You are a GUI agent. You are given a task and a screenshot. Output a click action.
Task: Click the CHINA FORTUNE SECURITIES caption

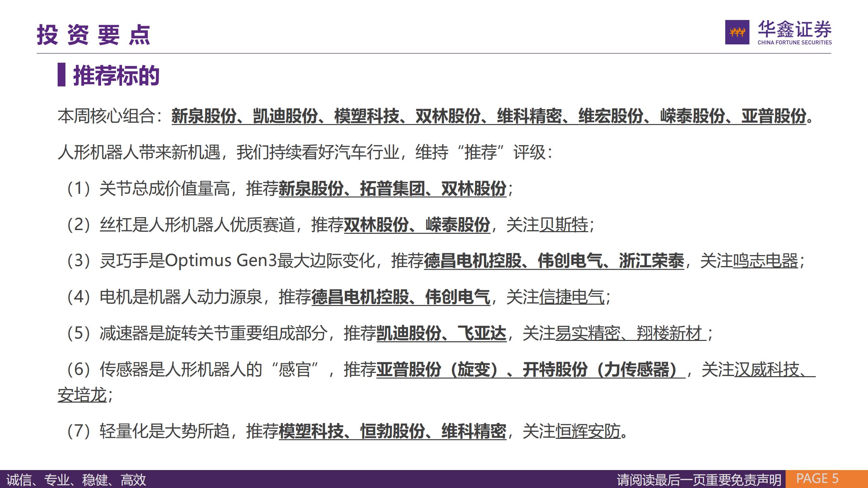click(x=795, y=42)
